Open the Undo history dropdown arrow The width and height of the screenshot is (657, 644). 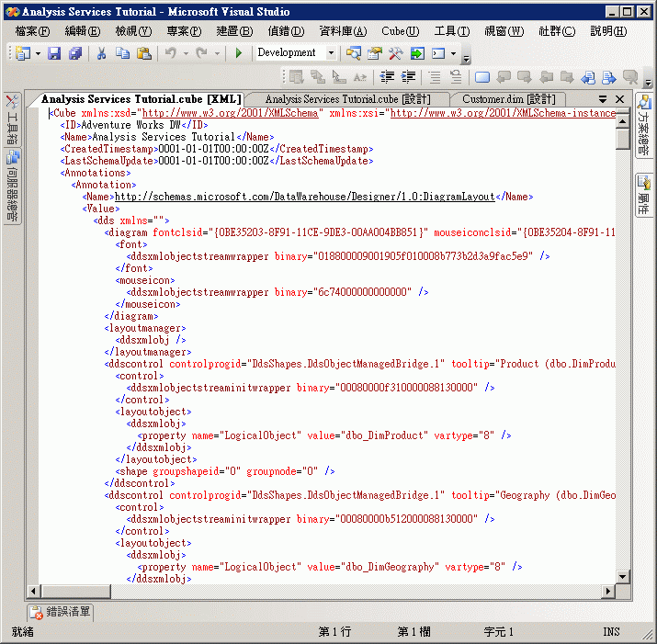tap(186, 53)
